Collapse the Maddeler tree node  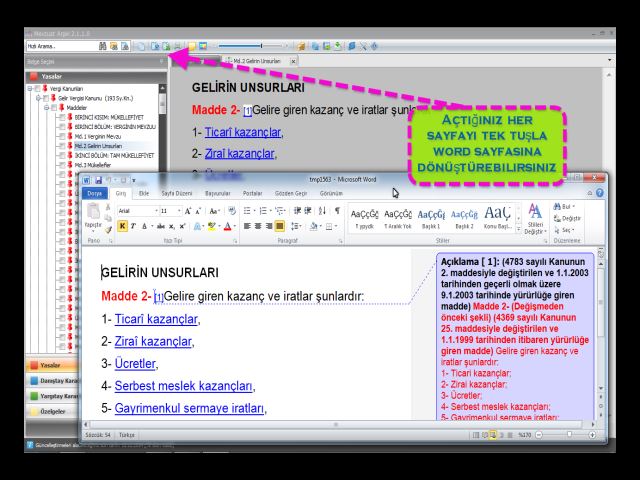coord(47,108)
